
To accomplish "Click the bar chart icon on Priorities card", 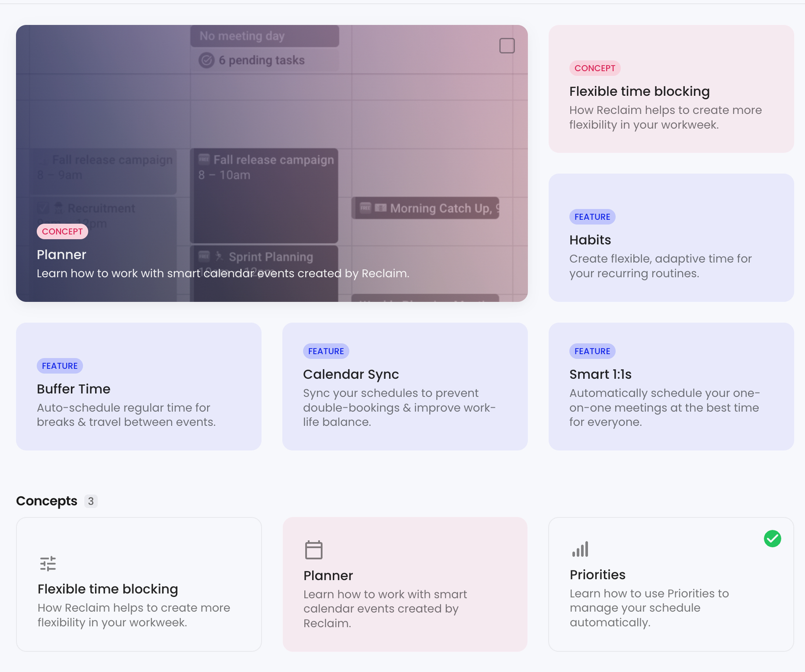I will (x=580, y=549).
